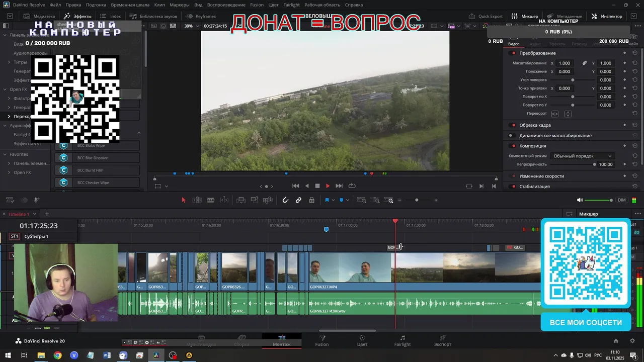Screen dimensions: 644x362
Task: Reset the Преобразование section with reset icon
Action: pos(635,53)
